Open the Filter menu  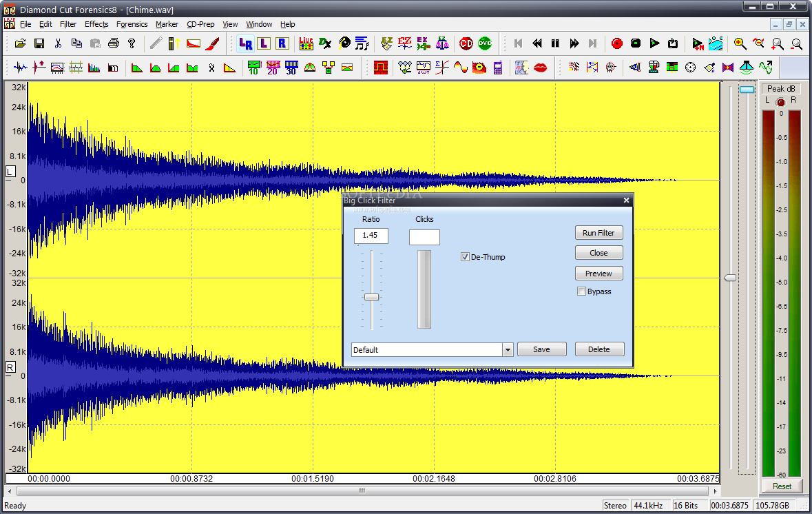pos(68,24)
